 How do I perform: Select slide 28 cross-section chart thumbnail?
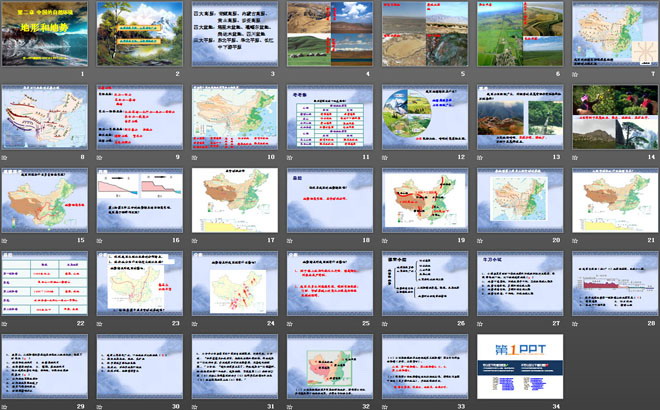tap(615, 283)
